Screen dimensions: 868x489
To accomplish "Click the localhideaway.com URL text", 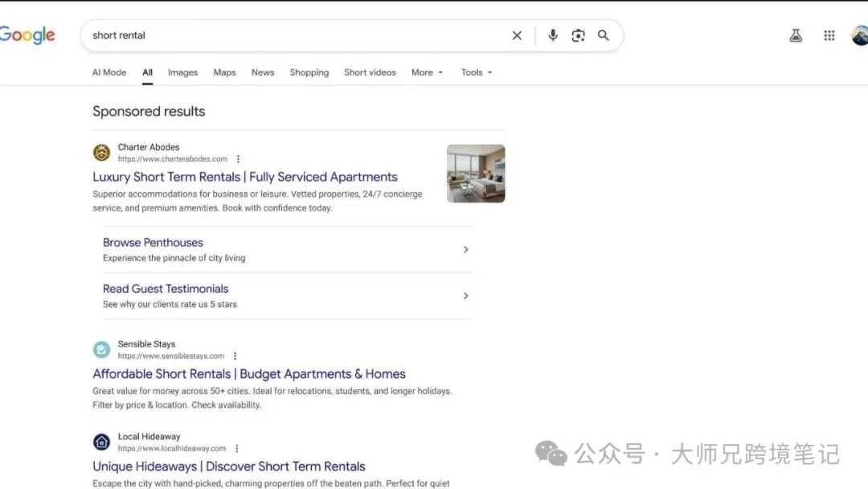I will pos(172,449).
